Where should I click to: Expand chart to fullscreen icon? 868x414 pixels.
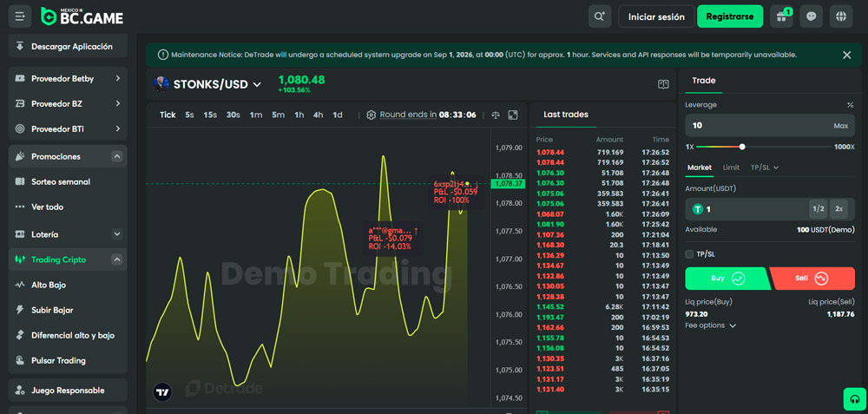pyautogui.click(x=513, y=115)
